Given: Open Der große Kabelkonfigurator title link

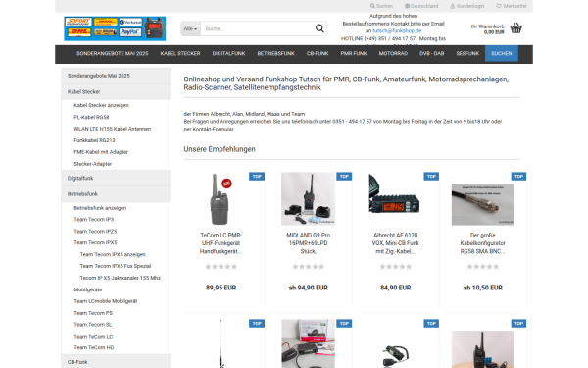Looking at the screenshot, I should pyautogui.click(x=482, y=243).
